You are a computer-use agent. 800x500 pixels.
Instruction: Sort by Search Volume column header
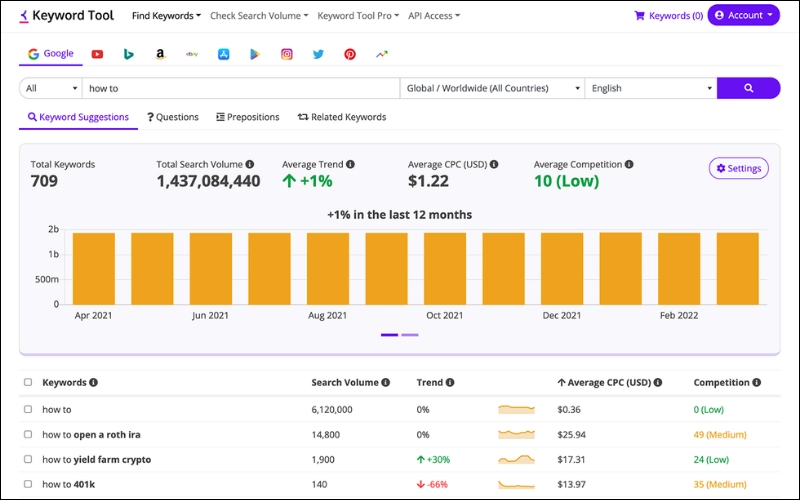click(345, 383)
